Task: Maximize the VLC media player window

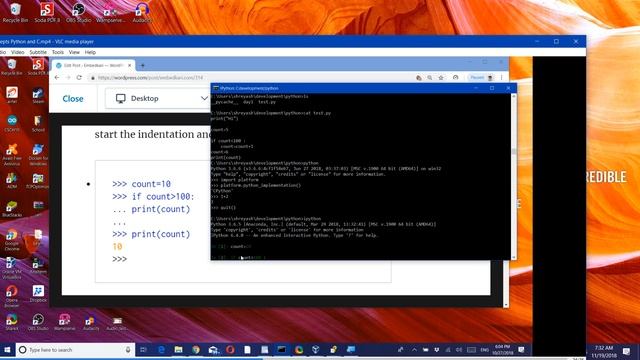Action: pos(556,42)
